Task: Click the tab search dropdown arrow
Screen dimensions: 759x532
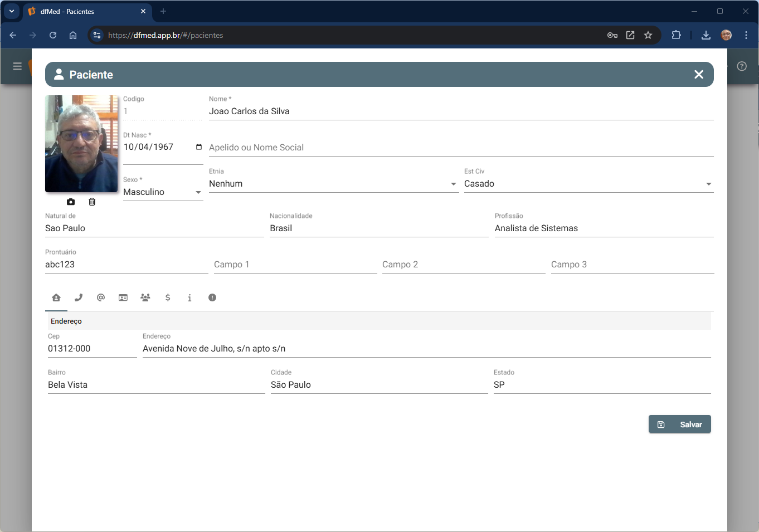Action: point(12,11)
